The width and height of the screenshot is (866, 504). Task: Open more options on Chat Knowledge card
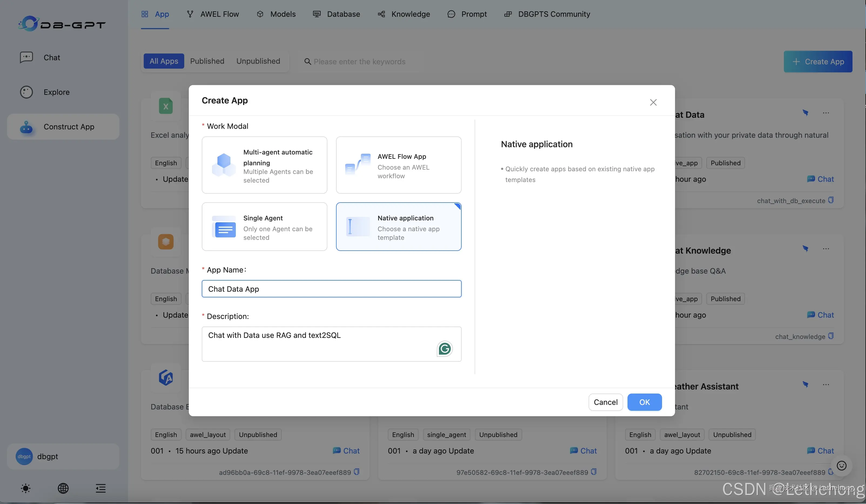tap(826, 249)
